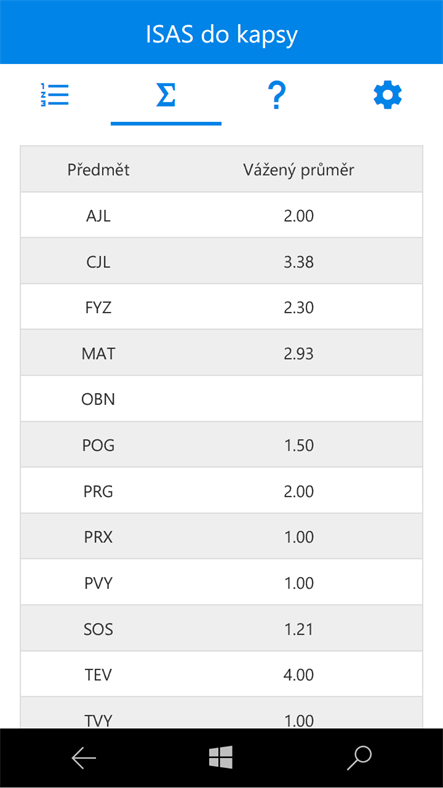Select the POG subject row
Viewport: 443px width, 788px height.
point(222,445)
